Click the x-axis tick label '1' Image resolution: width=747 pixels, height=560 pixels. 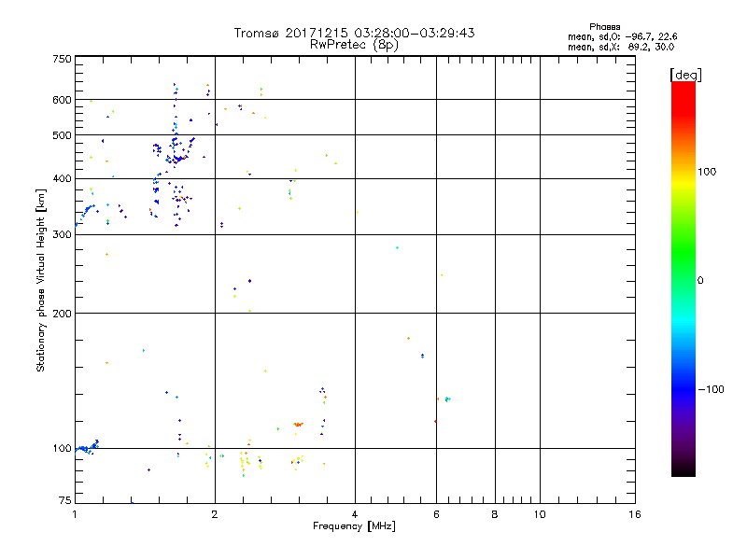[75, 514]
